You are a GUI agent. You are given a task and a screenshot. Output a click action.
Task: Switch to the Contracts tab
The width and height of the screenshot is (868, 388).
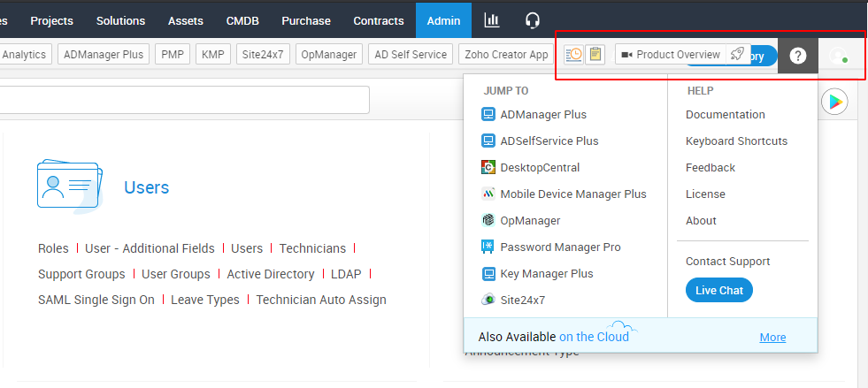click(379, 20)
